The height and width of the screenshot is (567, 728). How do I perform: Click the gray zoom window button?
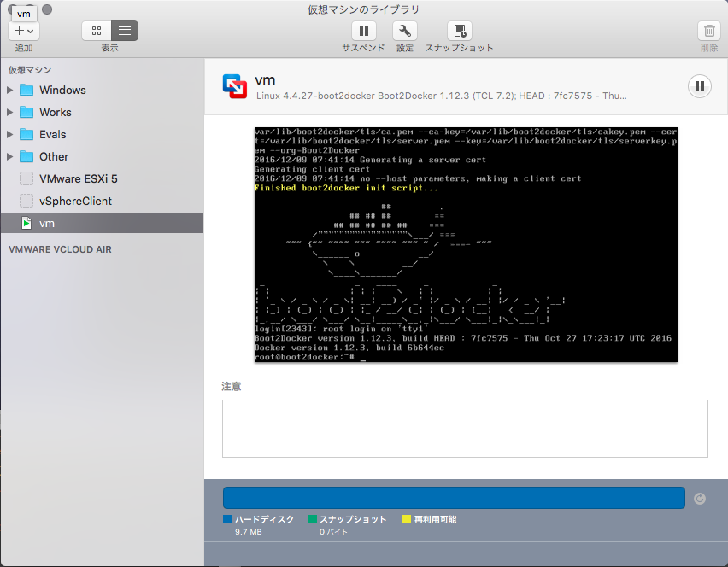47,9
